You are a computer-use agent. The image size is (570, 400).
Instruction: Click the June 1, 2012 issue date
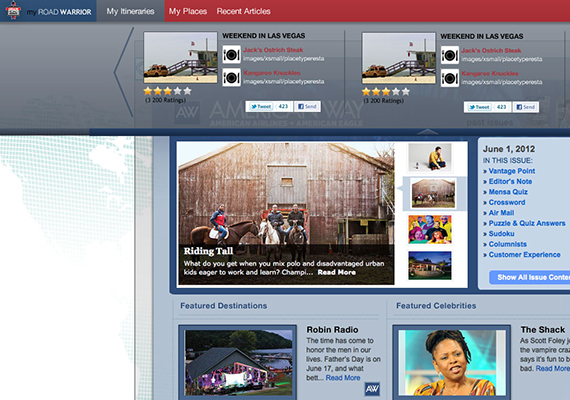(x=509, y=149)
